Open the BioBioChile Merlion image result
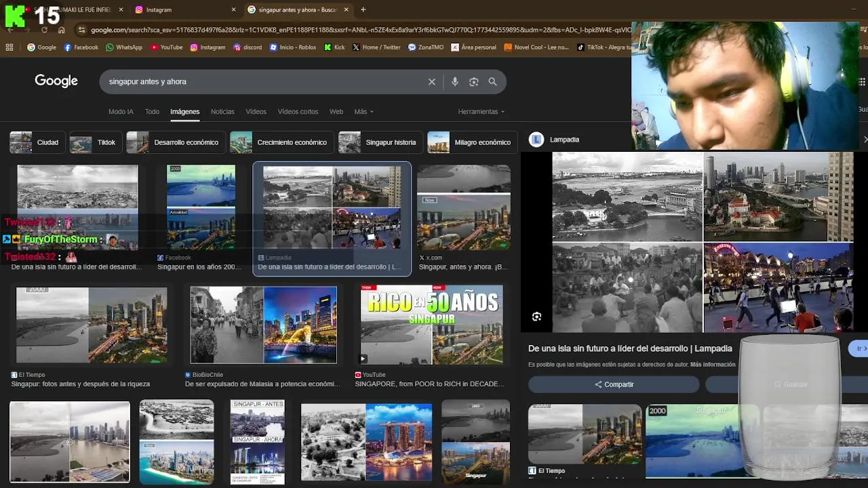This screenshot has width=868, height=488. click(x=263, y=325)
